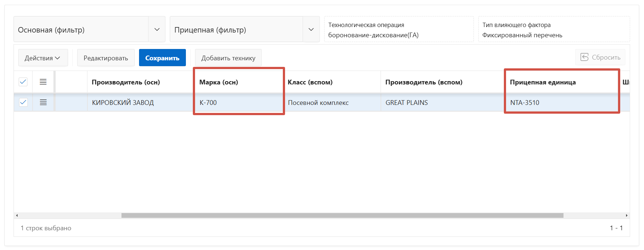The image size is (644, 250).
Task: Click the left scroll arrow of horizontal scrollbar
Action: tap(17, 216)
